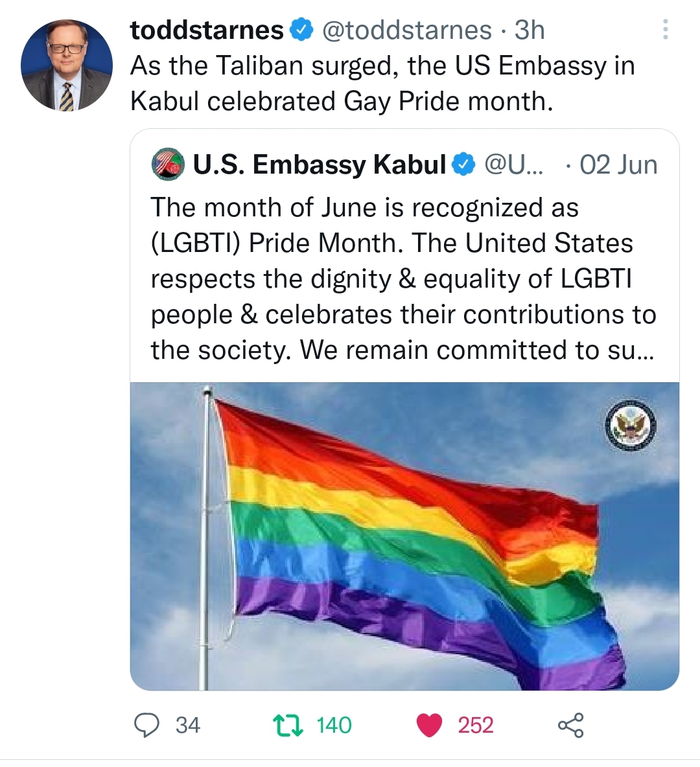Open the rainbow flag image

coord(404,536)
